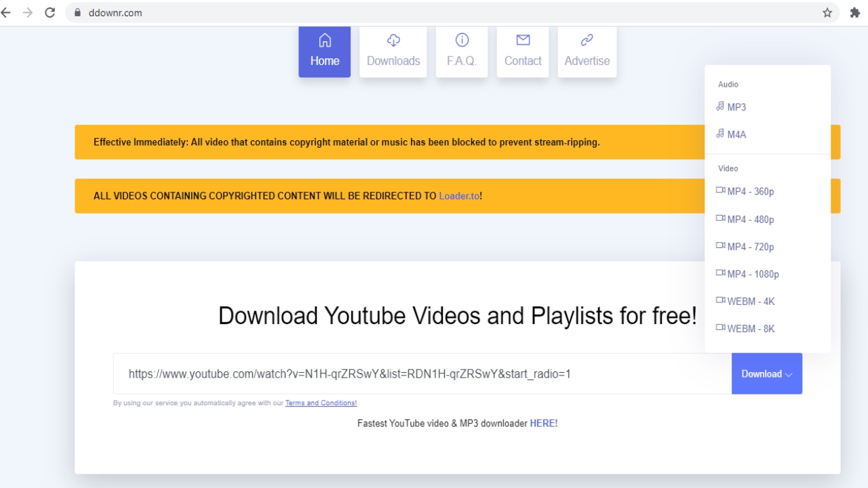868x488 pixels.
Task: Open the Loader.to link
Action: (x=459, y=196)
